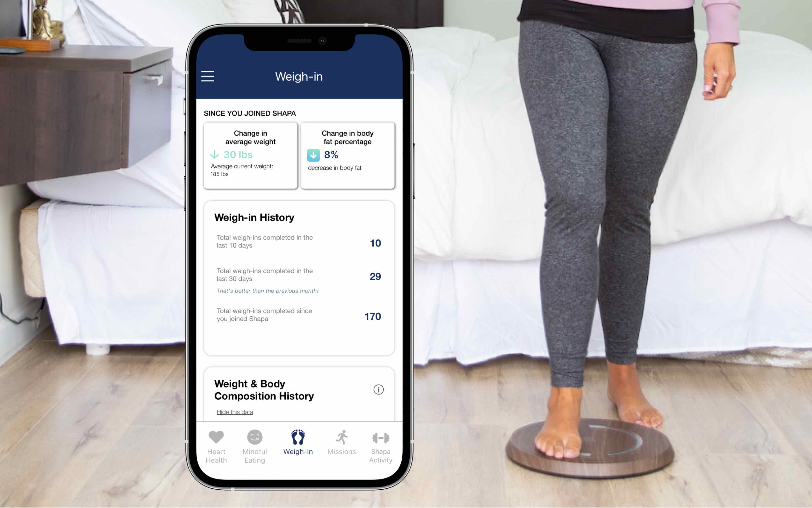Image resolution: width=812 pixels, height=508 pixels.
Task: Tap the info circle icon on Weight History
Action: pos(379,389)
